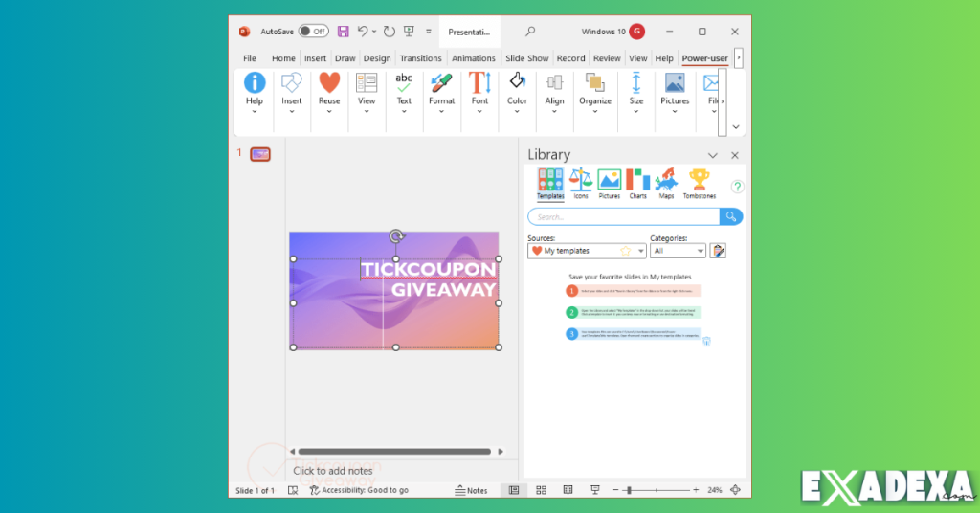The height and width of the screenshot is (513, 980).
Task: Open the Undo history dropdown arrow
Action: (374, 32)
